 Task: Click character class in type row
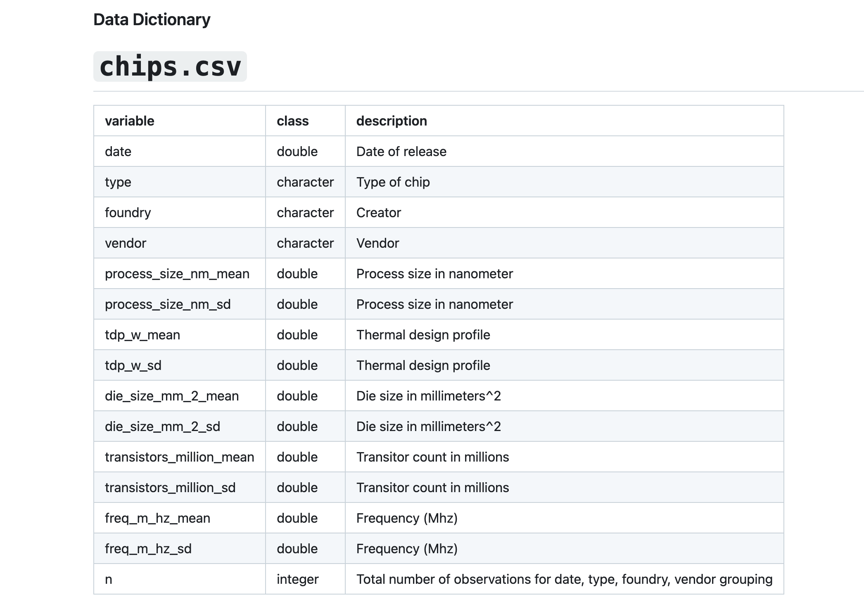point(305,182)
